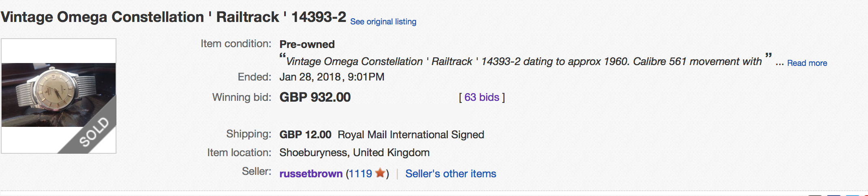This screenshot has height=196, width=868.
Task: Click the Shoeburyness, United Kingdom location text
Action: click(354, 152)
